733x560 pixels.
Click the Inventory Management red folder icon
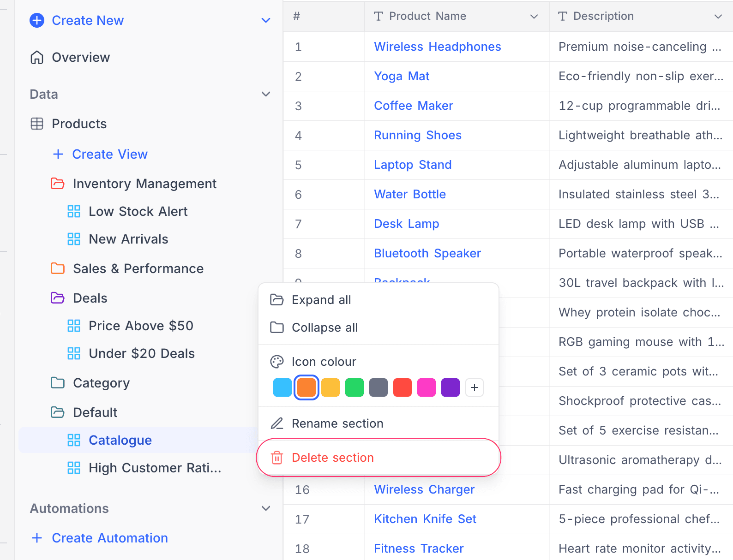pos(58,184)
